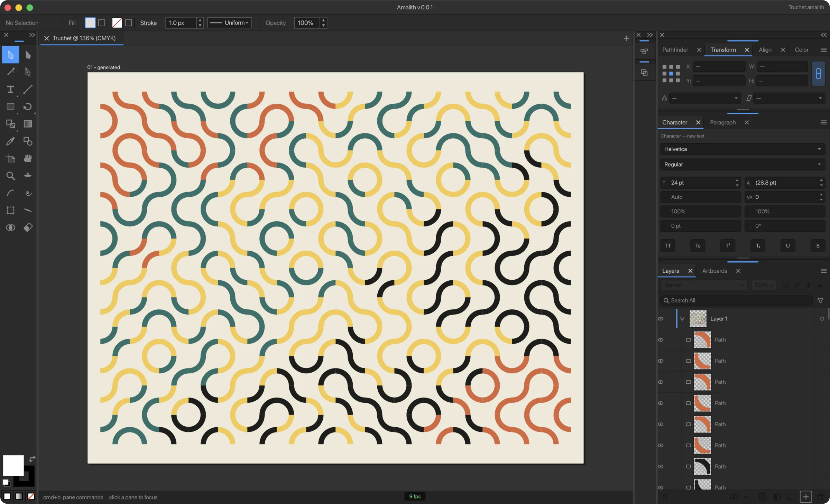Select the Arc curve tool

coord(10,193)
